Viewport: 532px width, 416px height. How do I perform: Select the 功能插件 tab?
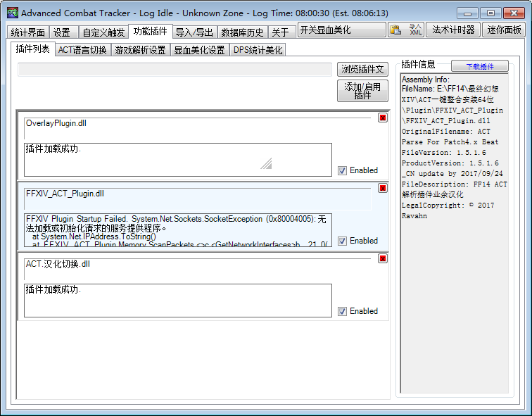[x=151, y=31]
